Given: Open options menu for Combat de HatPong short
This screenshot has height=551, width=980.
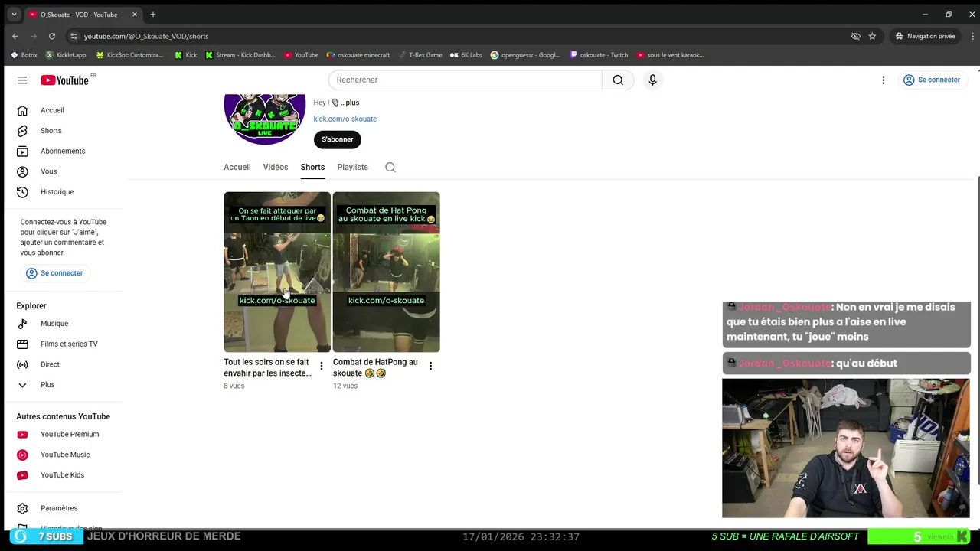Looking at the screenshot, I should [x=430, y=366].
